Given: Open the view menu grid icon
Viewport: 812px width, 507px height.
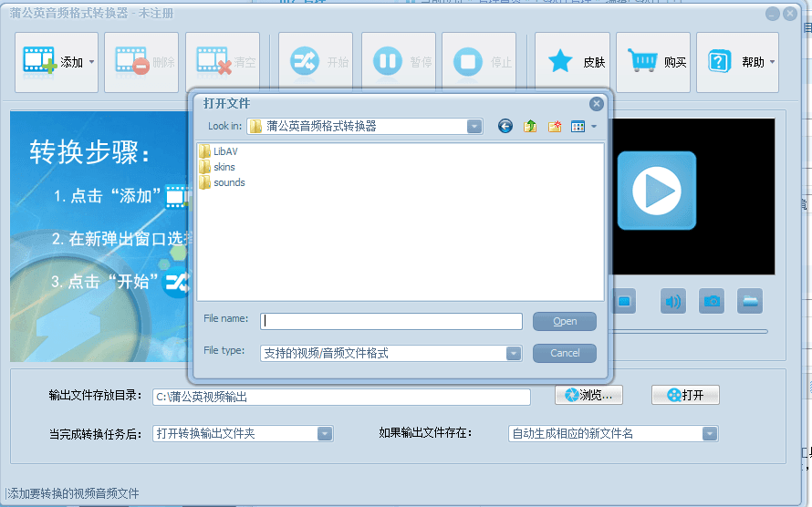Looking at the screenshot, I should point(578,126).
